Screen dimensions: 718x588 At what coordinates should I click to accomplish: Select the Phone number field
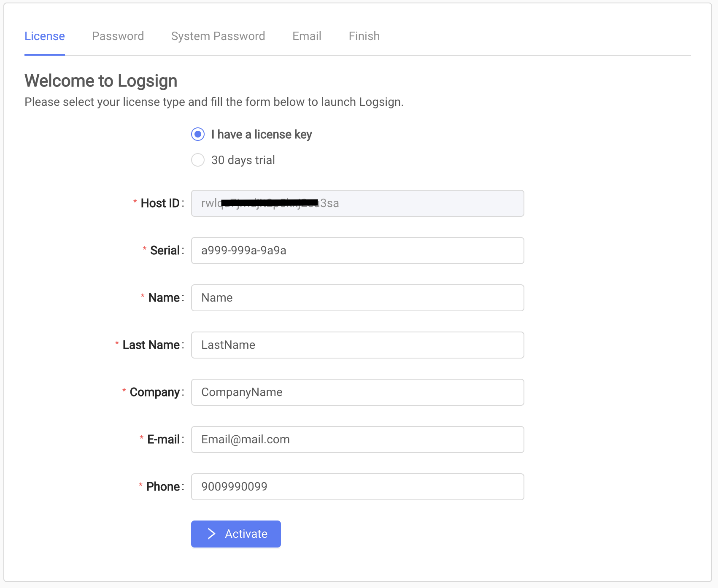pos(358,487)
